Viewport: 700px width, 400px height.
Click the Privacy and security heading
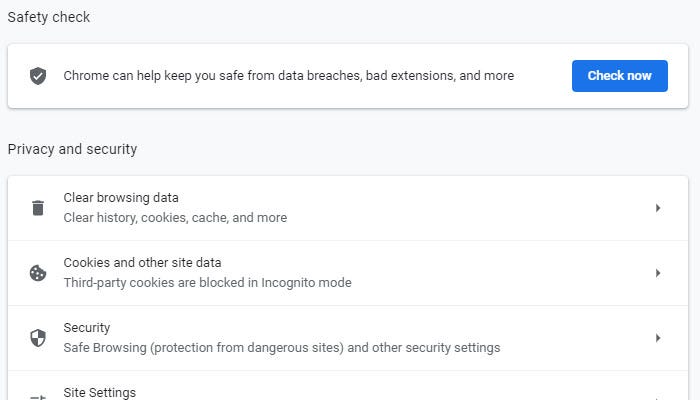click(x=72, y=149)
